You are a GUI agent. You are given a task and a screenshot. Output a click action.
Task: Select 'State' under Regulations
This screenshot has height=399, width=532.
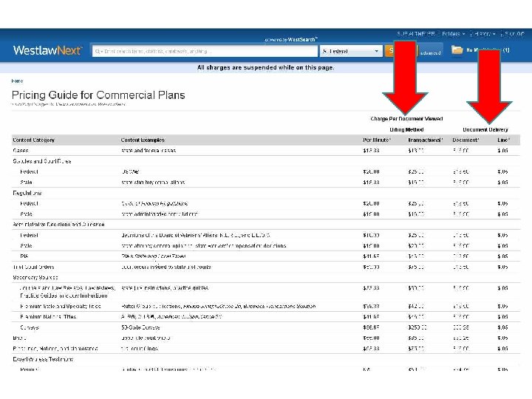click(x=26, y=214)
